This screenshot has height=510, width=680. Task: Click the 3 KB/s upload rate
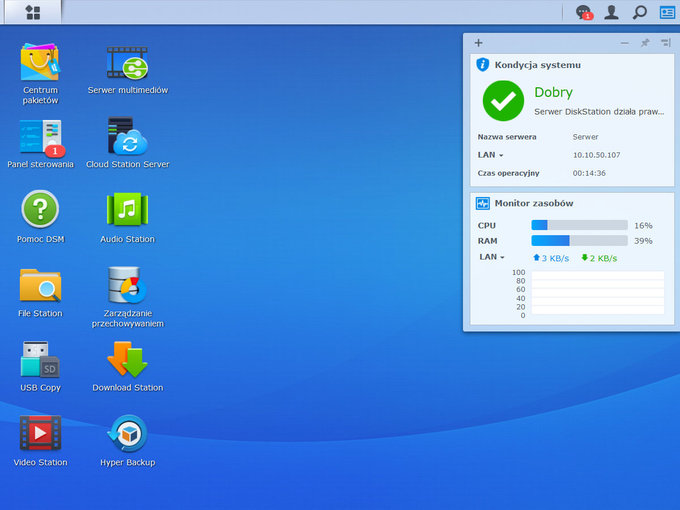pos(551,258)
